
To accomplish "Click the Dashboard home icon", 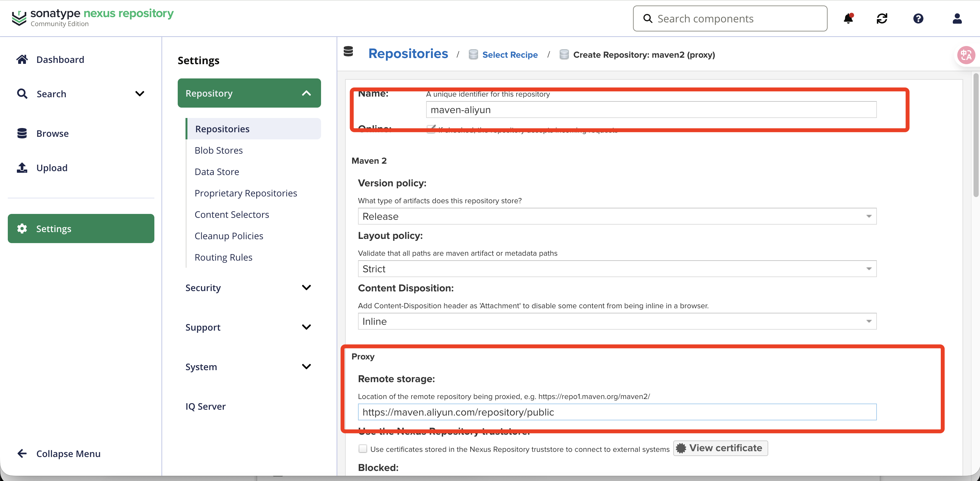I will (22, 59).
